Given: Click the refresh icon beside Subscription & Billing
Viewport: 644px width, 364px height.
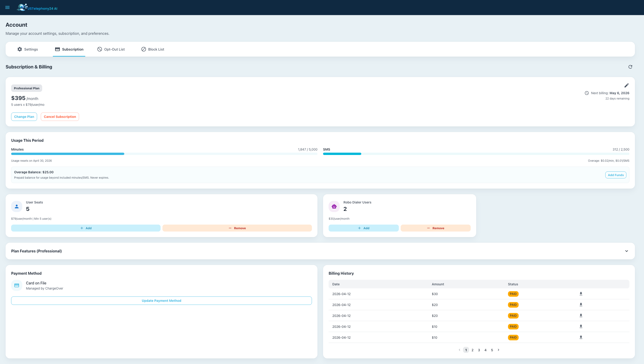Looking at the screenshot, I should point(630,67).
